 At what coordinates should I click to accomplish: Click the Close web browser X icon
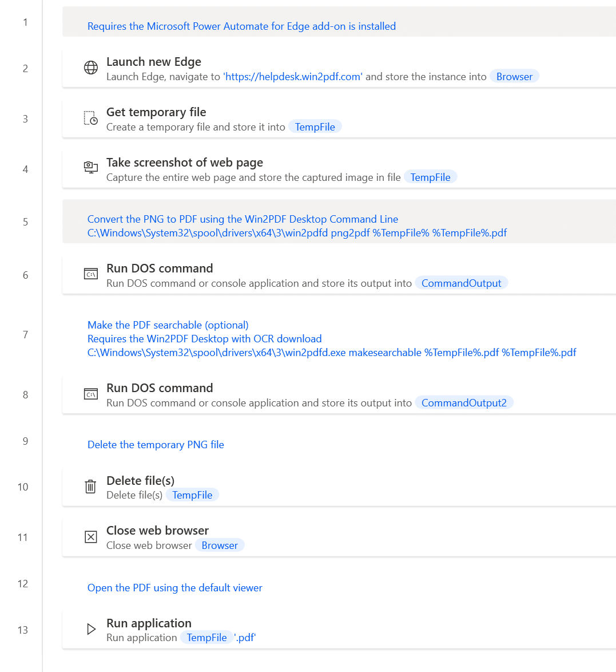[x=91, y=536]
